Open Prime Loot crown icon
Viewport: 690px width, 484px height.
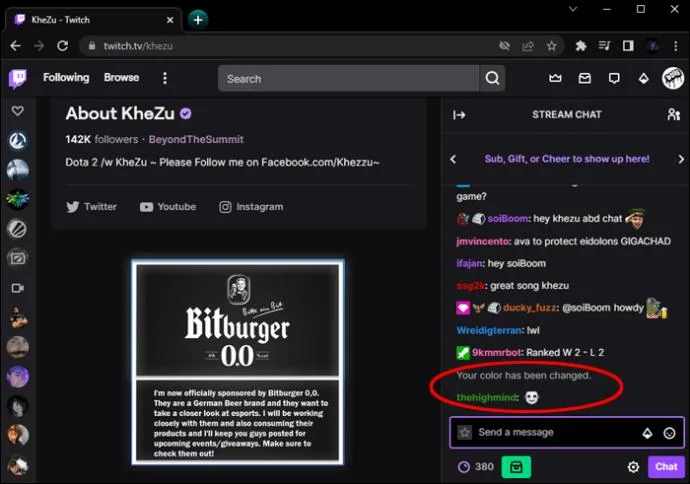(x=555, y=78)
